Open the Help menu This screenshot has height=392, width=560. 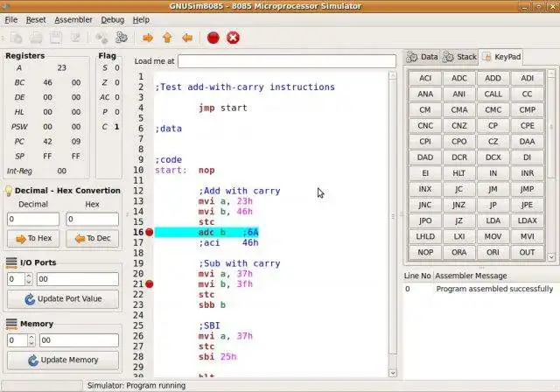point(141,19)
